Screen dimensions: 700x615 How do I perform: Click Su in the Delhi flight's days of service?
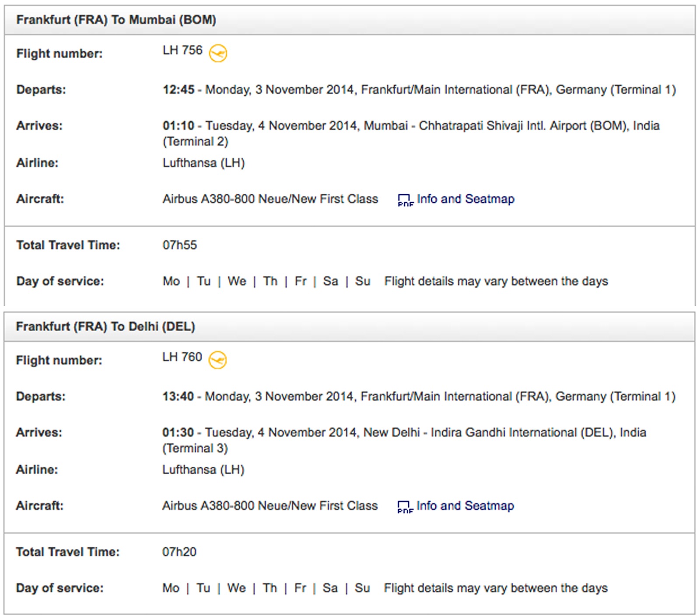[x=362, y=588]
